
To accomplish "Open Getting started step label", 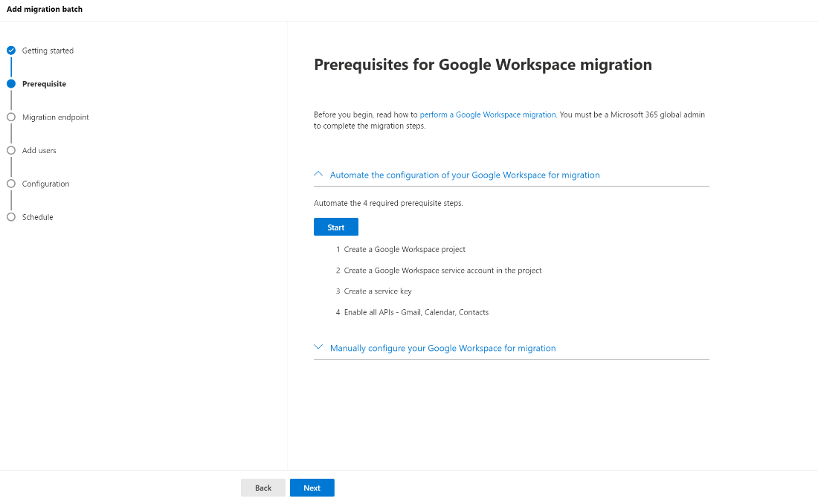I will point(48,51).
